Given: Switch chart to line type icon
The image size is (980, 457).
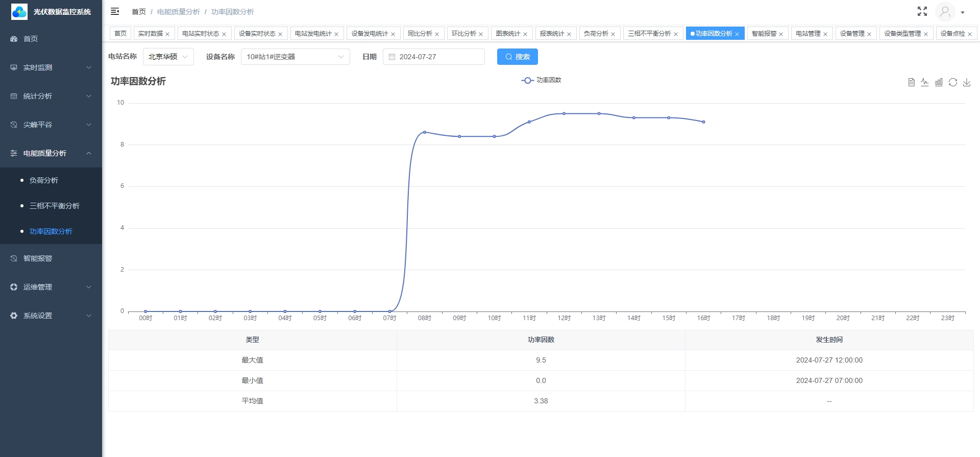Looking at the screenshot, I should (925, 82).
